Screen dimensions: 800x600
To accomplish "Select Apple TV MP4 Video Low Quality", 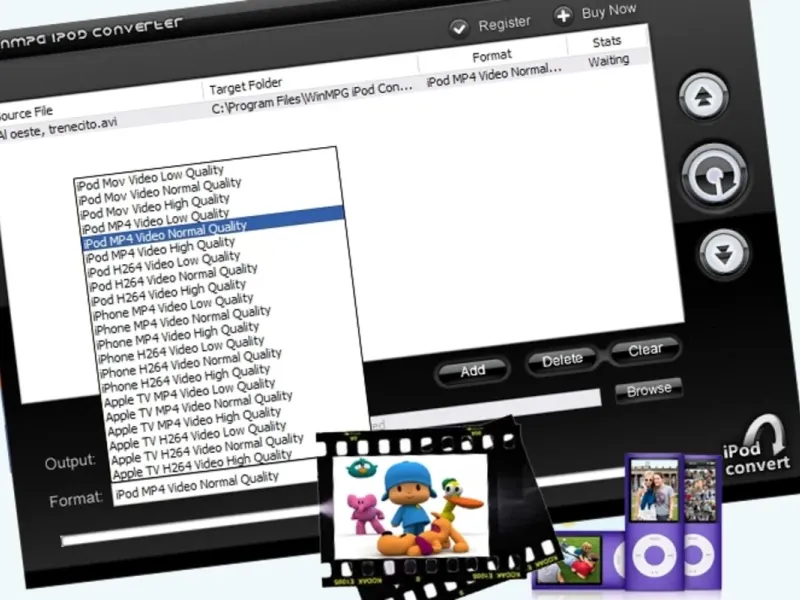I will 190,392.
